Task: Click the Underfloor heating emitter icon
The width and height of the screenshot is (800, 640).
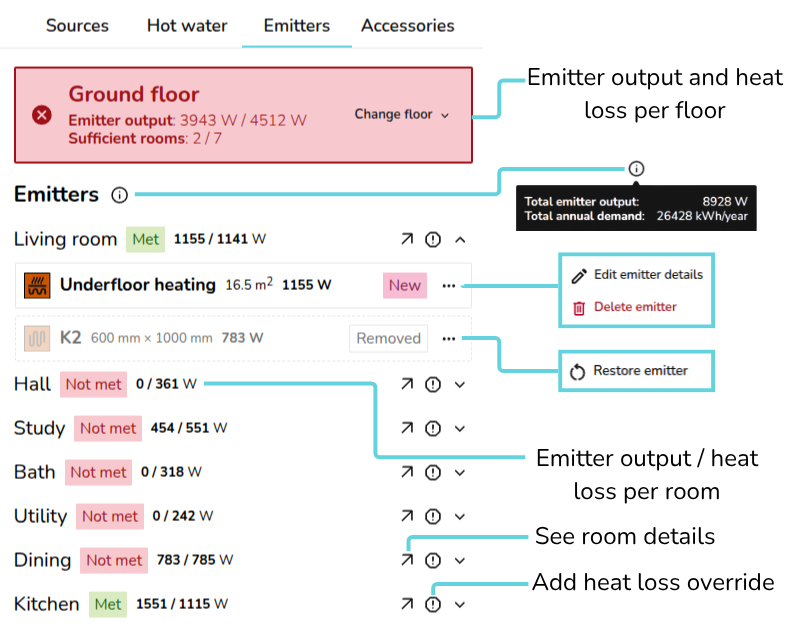Action: (37, 285)
